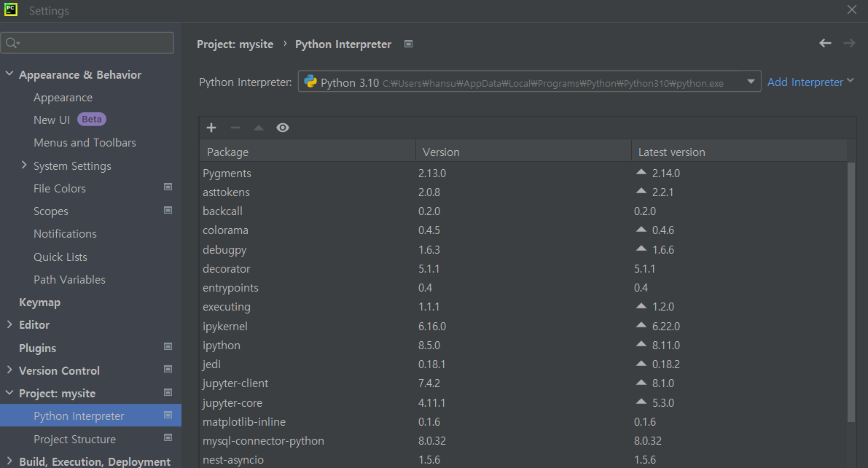Click upgrade arrow for Pygments 2.14.0

(x=641, y=172)
